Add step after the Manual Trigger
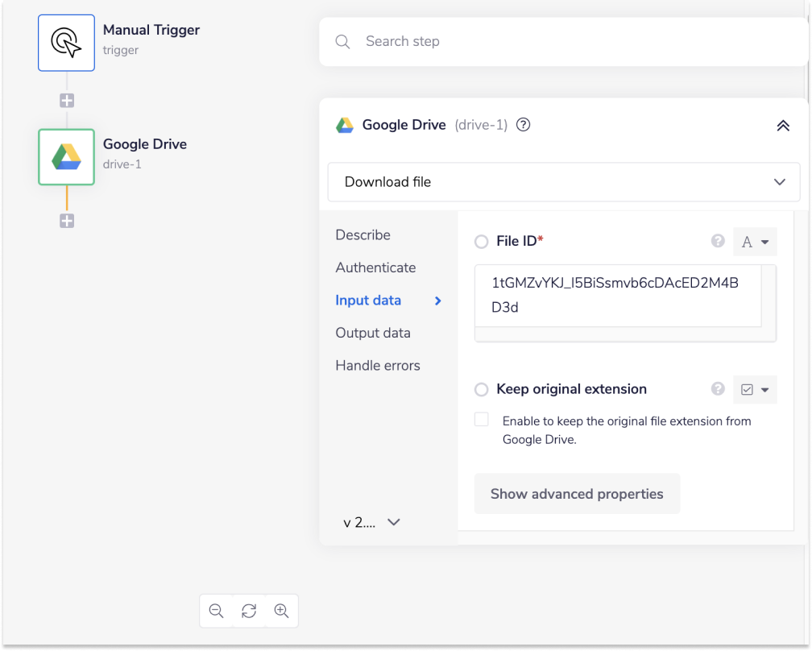Image resolution: width=812 pixels, height=651 pixels. (67, 101)
